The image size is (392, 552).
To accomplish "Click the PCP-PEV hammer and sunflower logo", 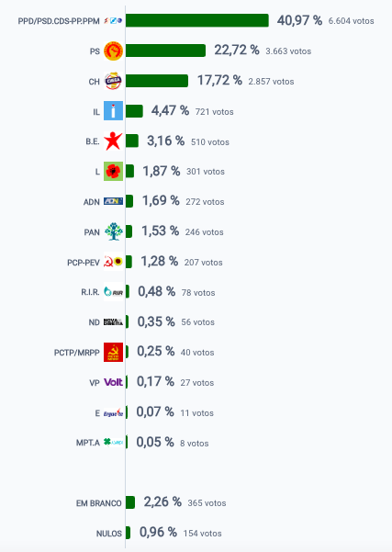I will pos(113,262).
